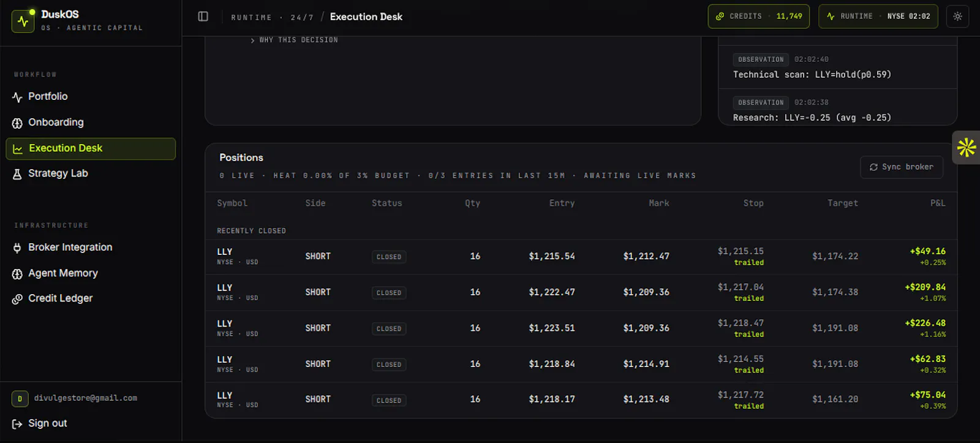Switch theme with the sun icon

point(957,17)
